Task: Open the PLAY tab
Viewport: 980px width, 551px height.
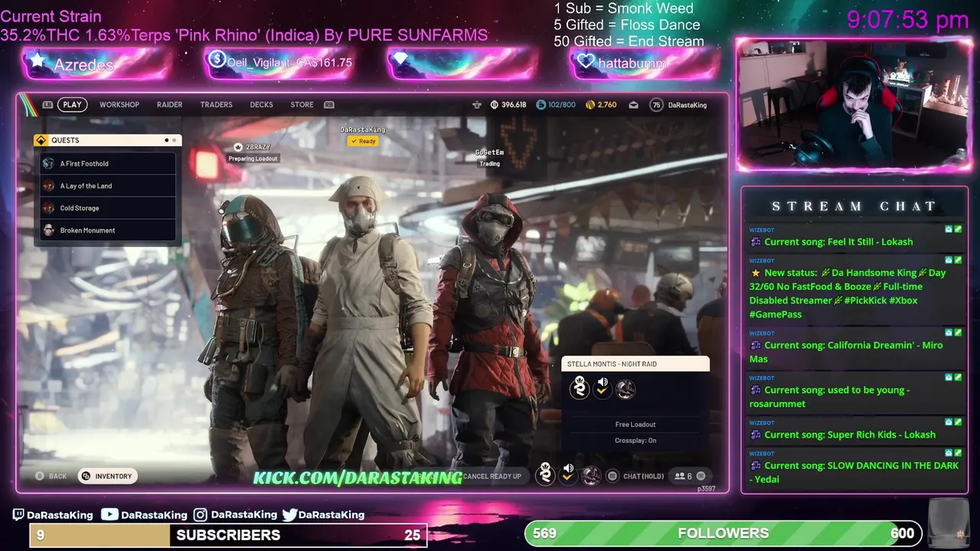Action: [72, 105]
